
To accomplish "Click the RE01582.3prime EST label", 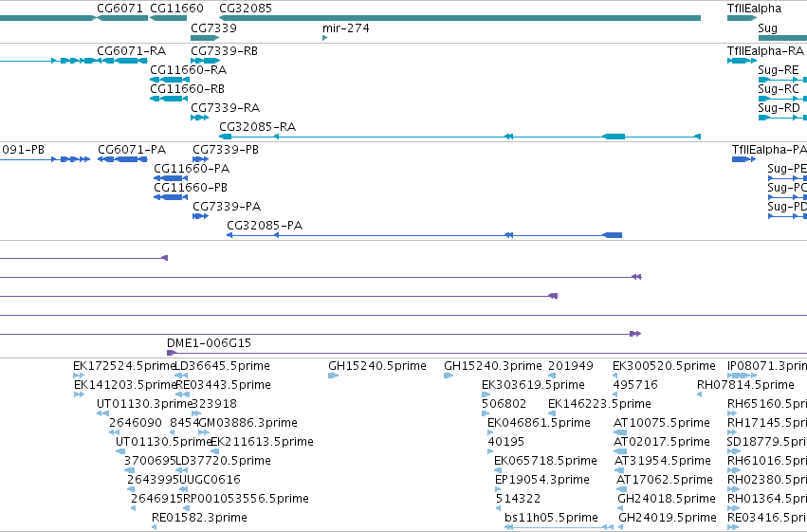I will point(199,518).
